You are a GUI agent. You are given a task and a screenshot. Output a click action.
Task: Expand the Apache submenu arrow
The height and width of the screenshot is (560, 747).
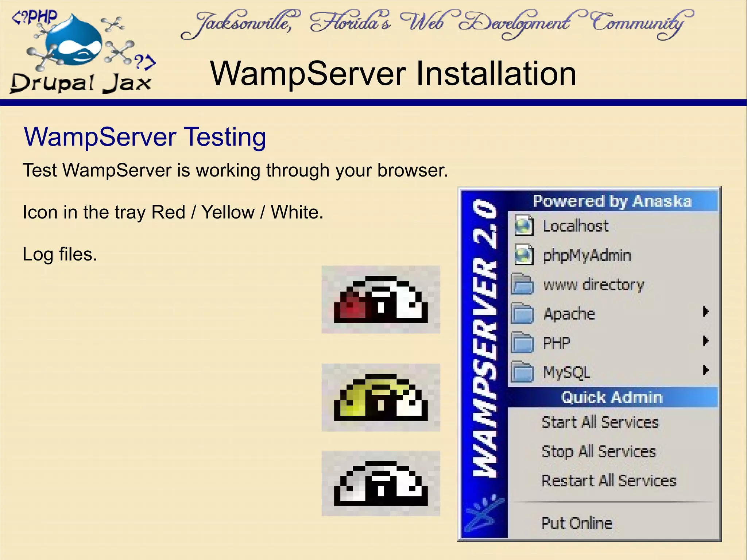pos(706,312)
